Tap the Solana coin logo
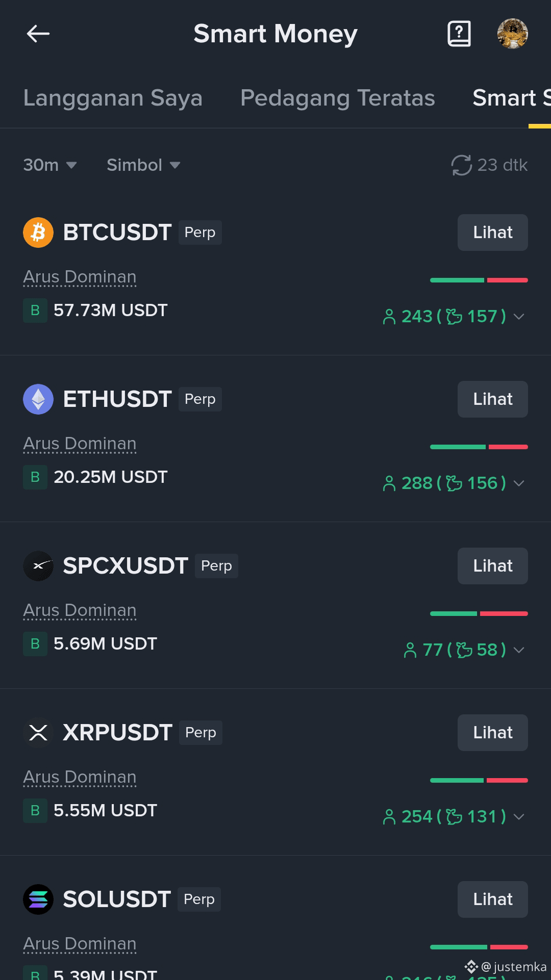Screen dimensions: 551x980 point(38,899)
